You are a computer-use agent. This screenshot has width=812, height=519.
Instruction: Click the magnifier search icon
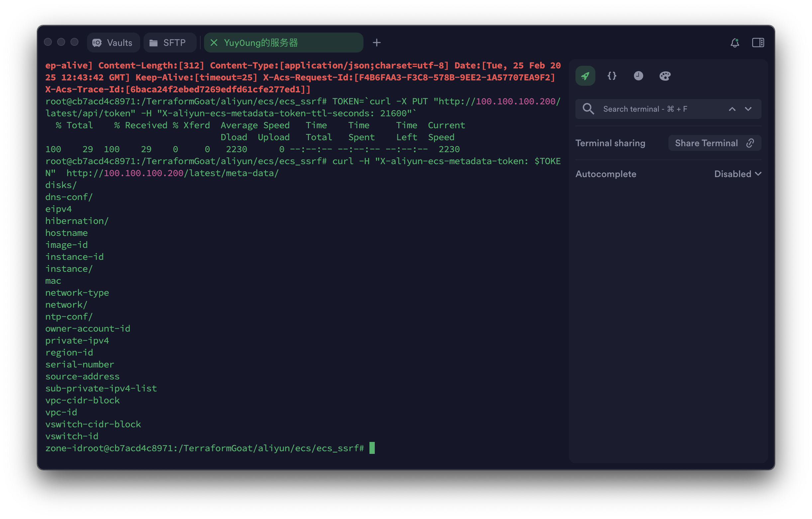click(588, 109)
